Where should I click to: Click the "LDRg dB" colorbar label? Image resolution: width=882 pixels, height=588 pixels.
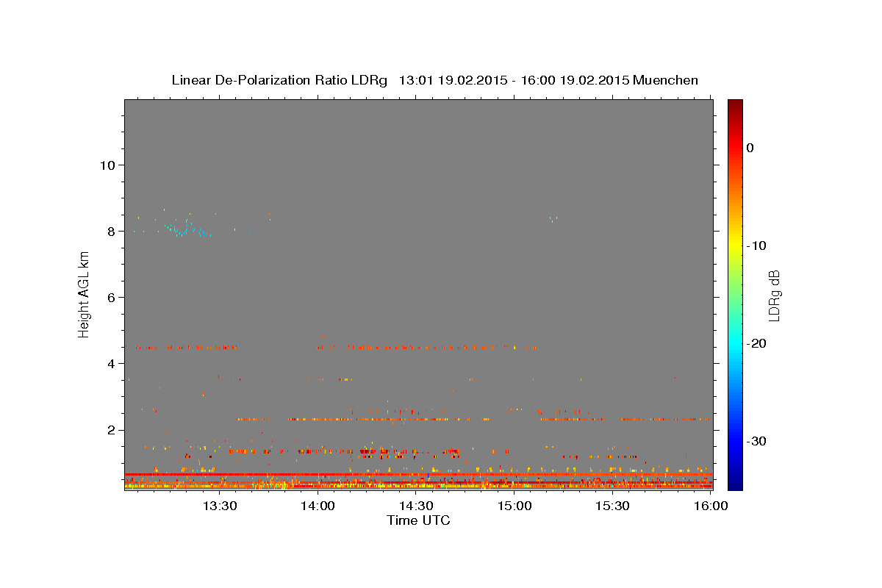pyautogui.click(x=774, y=295)
